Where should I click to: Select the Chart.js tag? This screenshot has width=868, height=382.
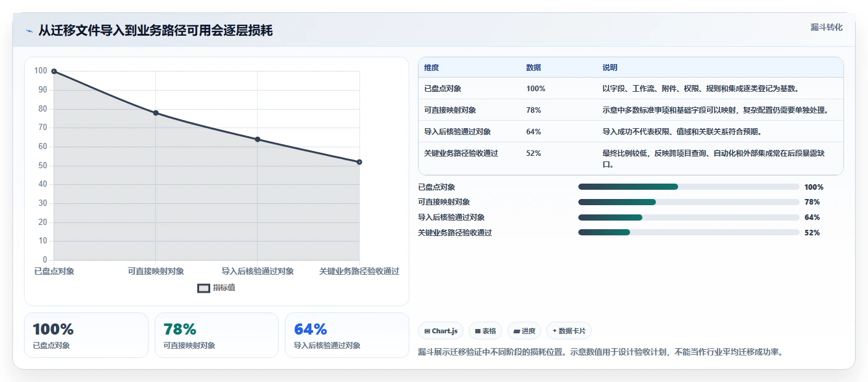click(441, 331)
